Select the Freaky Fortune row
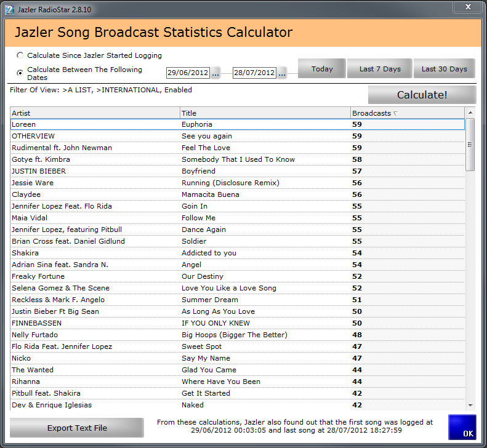487x448 pixels. (x=238, y=276)
